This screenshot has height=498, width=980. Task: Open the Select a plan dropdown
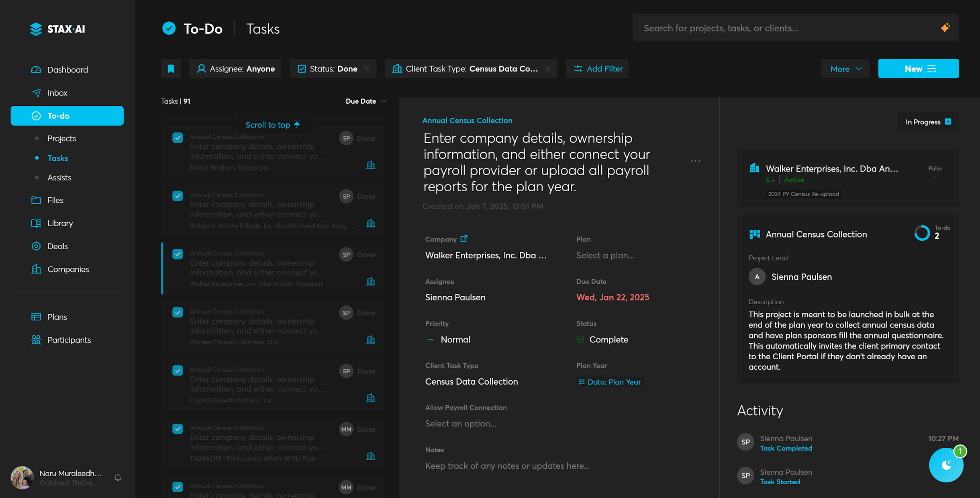pos(605,255)
